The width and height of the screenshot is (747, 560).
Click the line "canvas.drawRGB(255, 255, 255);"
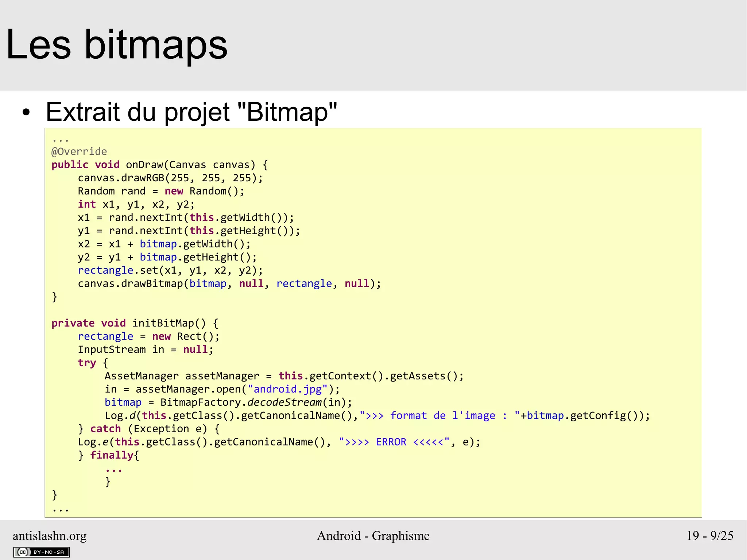pos(170,178)
